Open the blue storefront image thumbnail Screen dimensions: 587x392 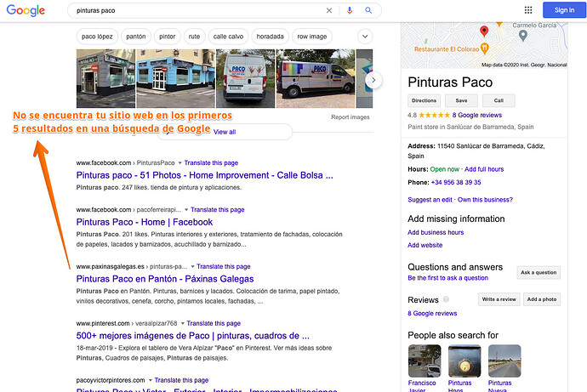point(175,78)
